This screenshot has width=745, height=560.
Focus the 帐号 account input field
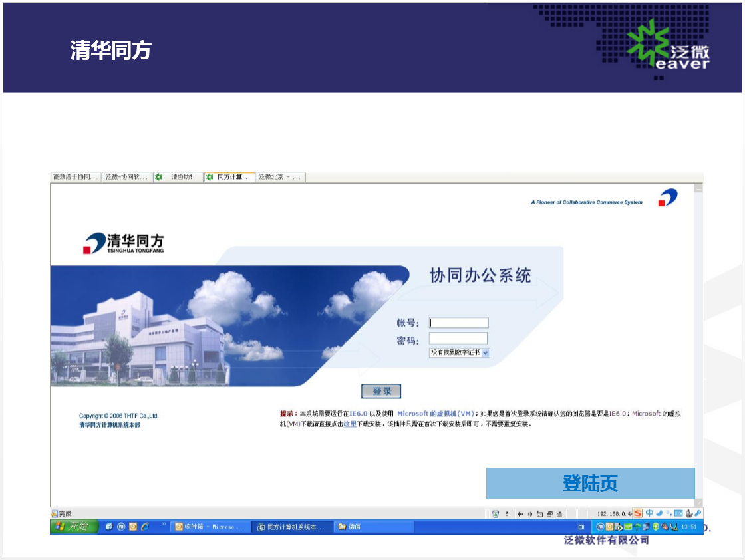(x=458, y=323)
